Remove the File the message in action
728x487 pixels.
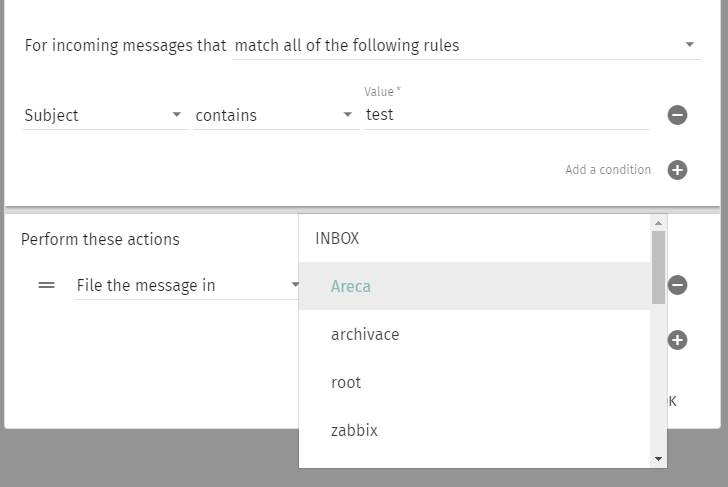677,285
